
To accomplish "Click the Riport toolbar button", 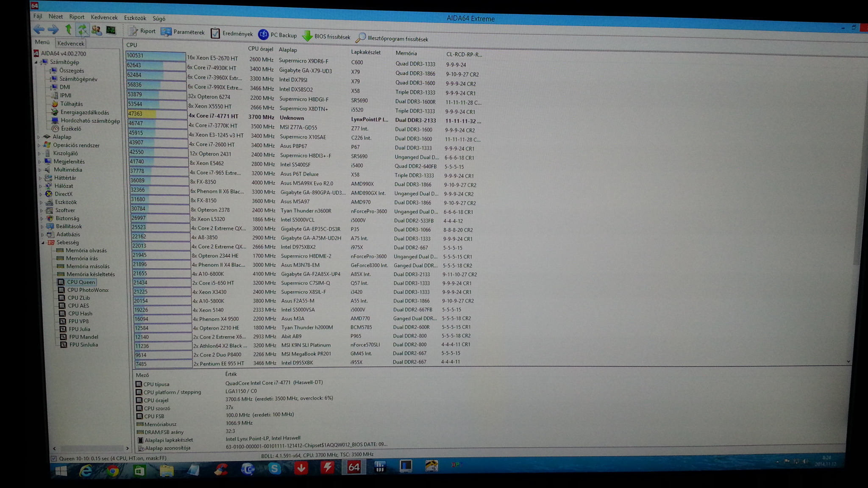I will (x=142, y=31).
